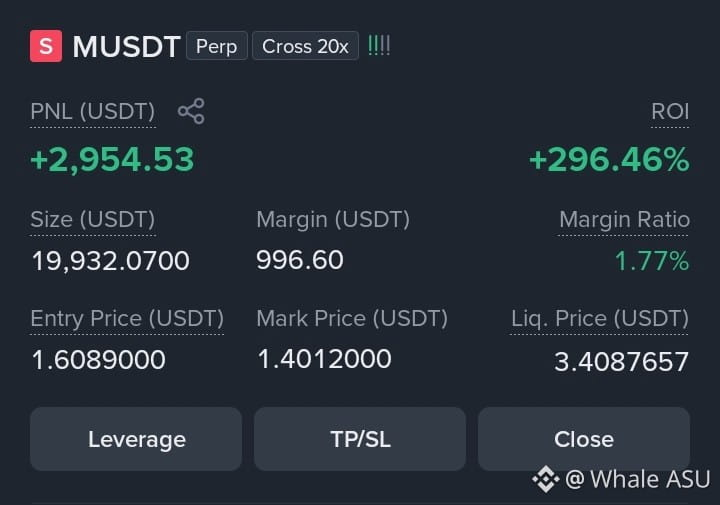Open the MUSDT symbol title
The height and width of the screenshot is (505, 720).
point(126,46)
